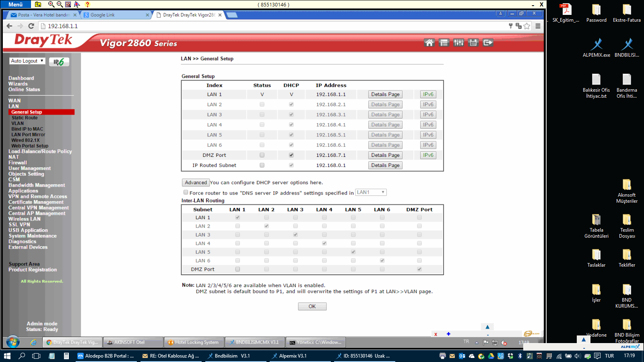Screen dimensions: 644x362
Task: Reload the page with browser refresh icon
Action: tap(31, 26)
